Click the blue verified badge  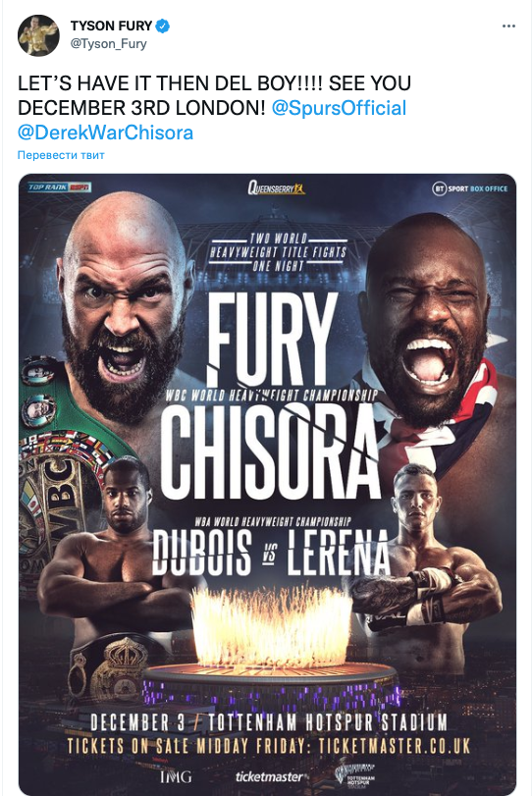click(162, 26)
